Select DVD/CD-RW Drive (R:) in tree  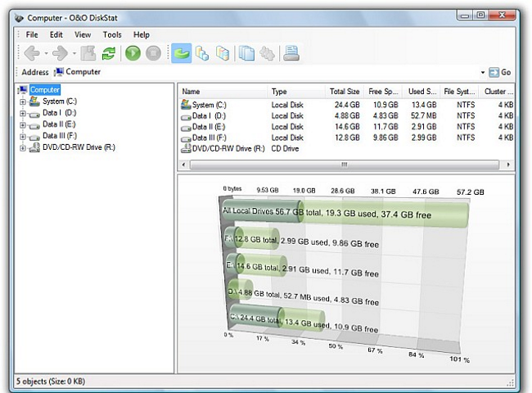(x=79, y=147)
